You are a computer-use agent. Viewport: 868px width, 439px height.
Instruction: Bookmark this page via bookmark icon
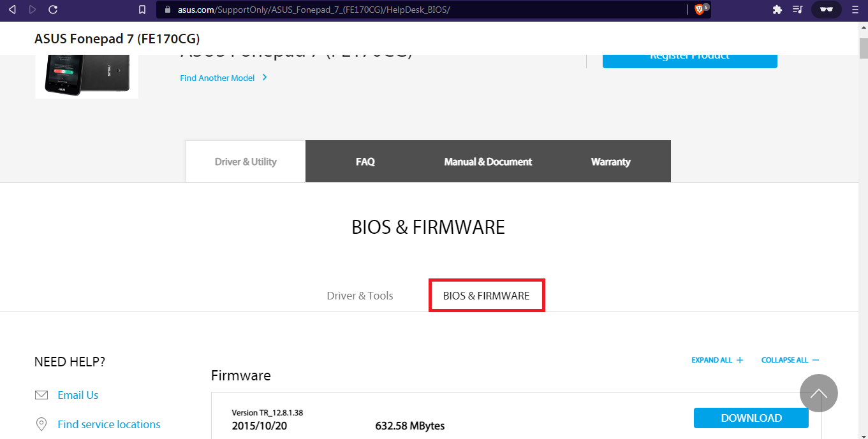[143, 10]
